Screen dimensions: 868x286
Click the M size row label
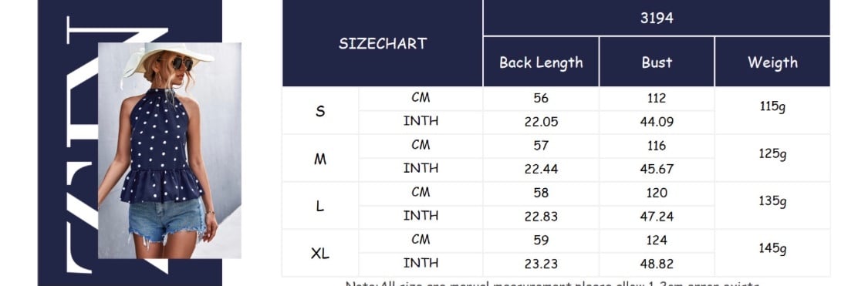[320, 159]
